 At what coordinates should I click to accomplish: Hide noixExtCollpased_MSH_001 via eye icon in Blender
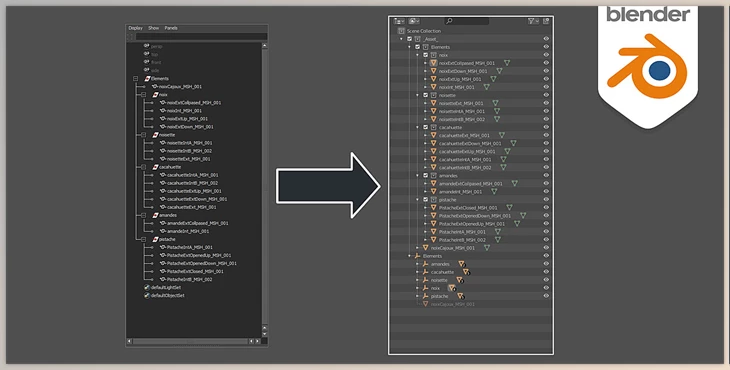tap(546, 63)
